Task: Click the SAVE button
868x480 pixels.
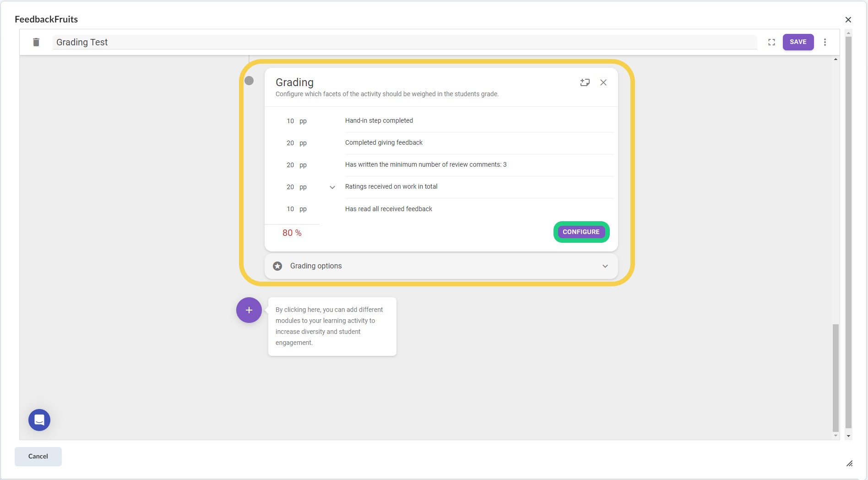Action: (x=798, y=42)
